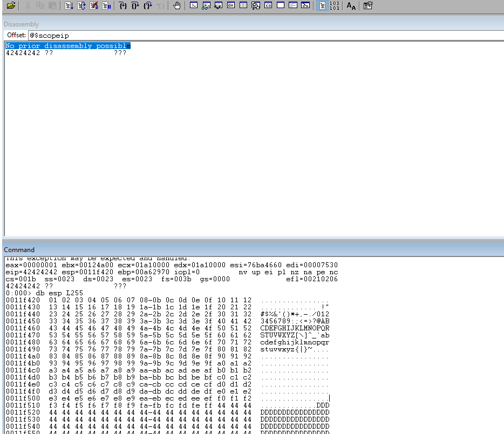Enable Source mode on toggle
The height and width of the screenshot is (434, 504).
[x=322, y=6]
